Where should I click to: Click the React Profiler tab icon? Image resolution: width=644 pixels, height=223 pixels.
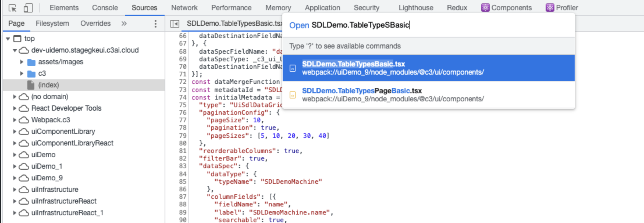(549, 8)
